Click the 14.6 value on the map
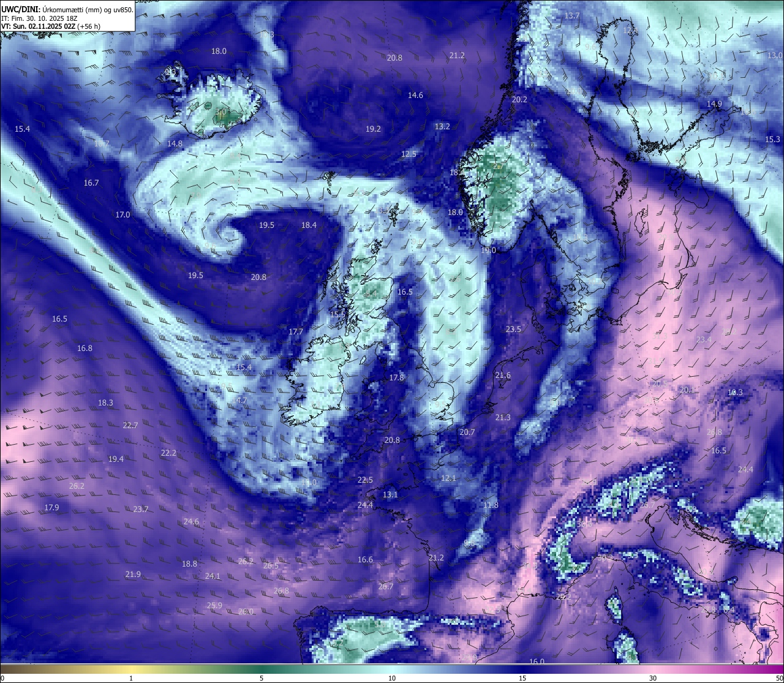The height and width of the screenshot is (683, 784). pyautogui.click(x=415, y=95)
